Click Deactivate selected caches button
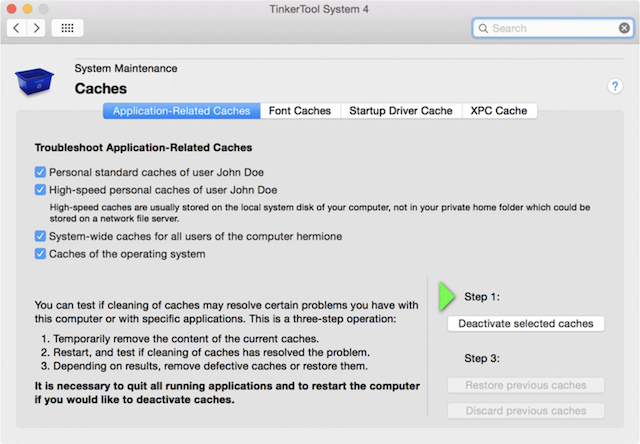The height and width of the screenshot is (444, 640). point(526,324)
